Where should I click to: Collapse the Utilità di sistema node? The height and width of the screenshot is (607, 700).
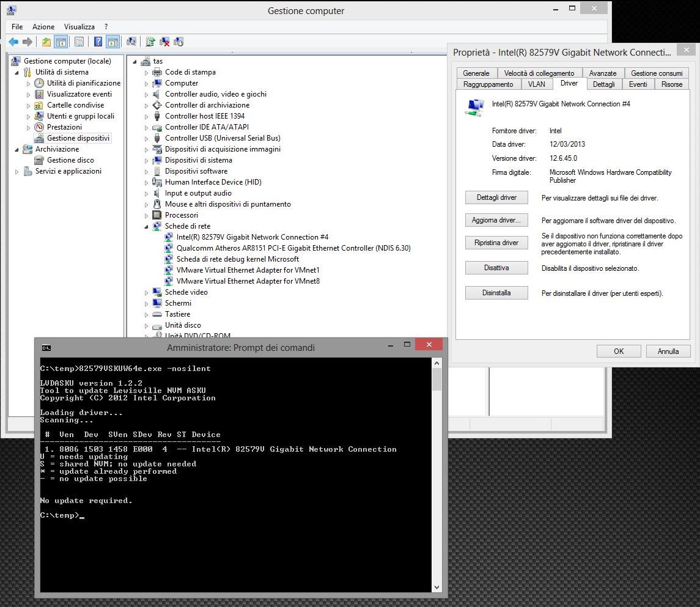(x=17, y=72)
